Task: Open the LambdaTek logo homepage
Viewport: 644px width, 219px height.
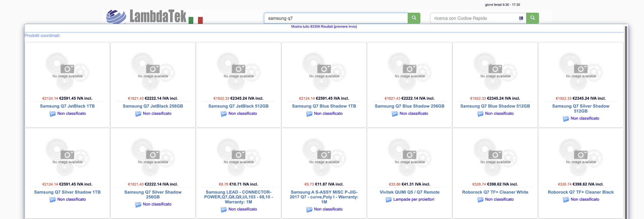Action: coord(155,16)
